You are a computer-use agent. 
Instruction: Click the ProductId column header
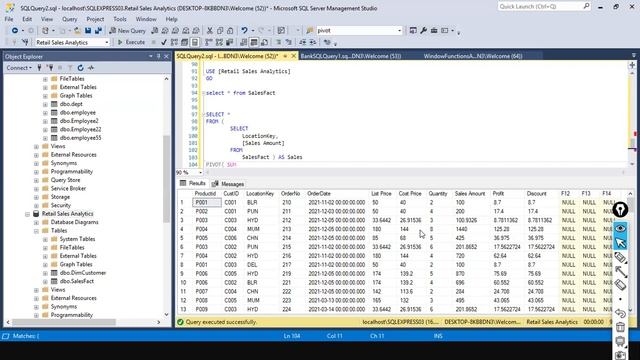pos(205,193)
